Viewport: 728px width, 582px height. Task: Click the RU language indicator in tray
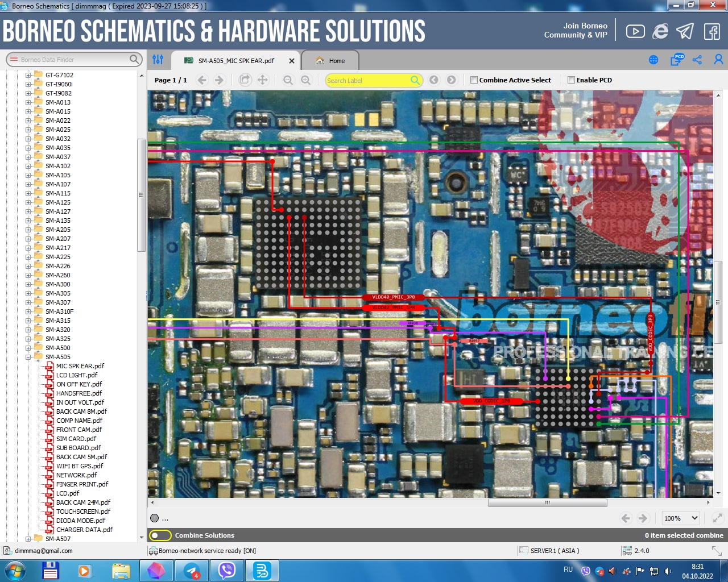568,569
